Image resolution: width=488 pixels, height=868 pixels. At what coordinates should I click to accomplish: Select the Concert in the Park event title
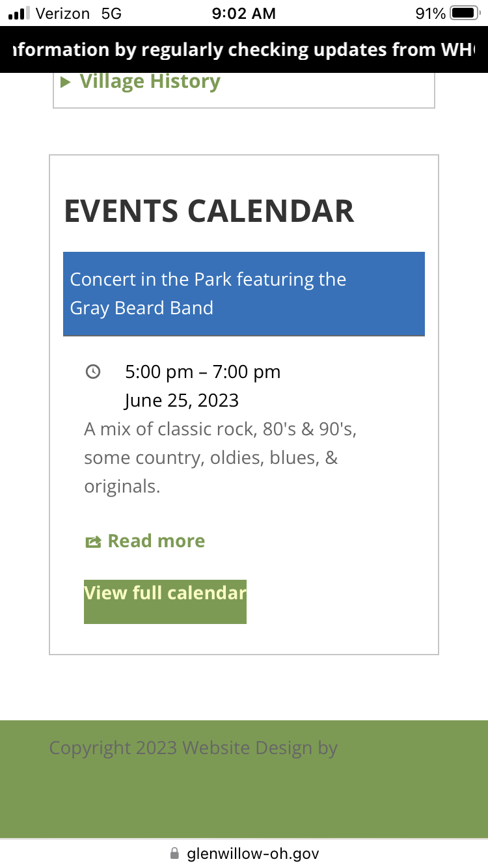point(208,293)
